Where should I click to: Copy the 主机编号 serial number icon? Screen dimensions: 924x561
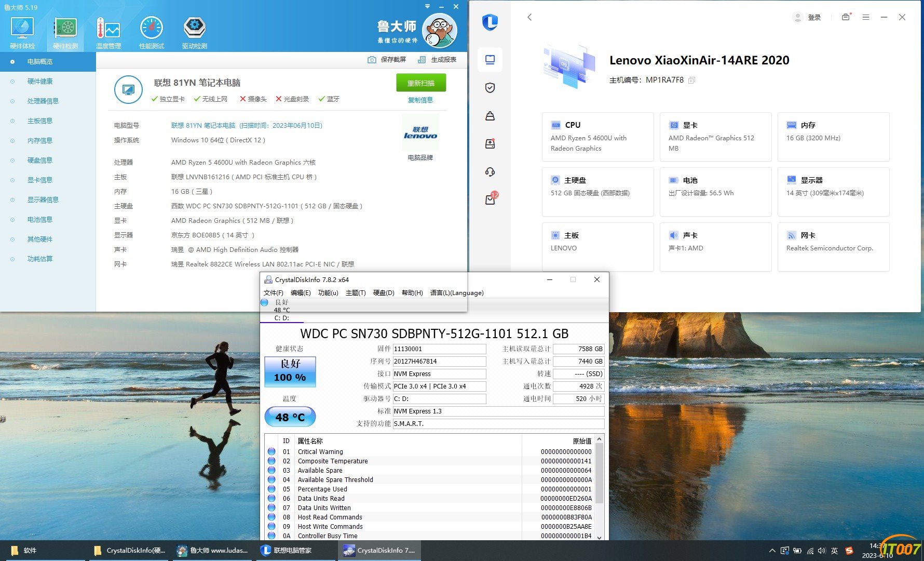point(691,80)
